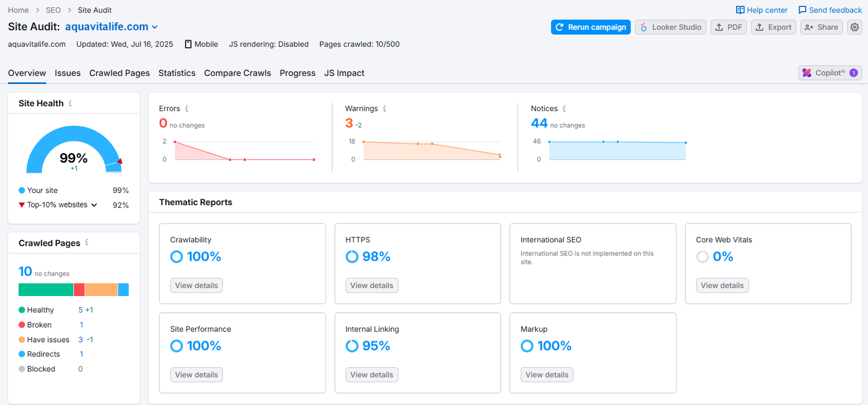Click the Broken pages count 1
Image resolution: width=868 pixels, height=405 pixels.
click(x=81, y=325)
